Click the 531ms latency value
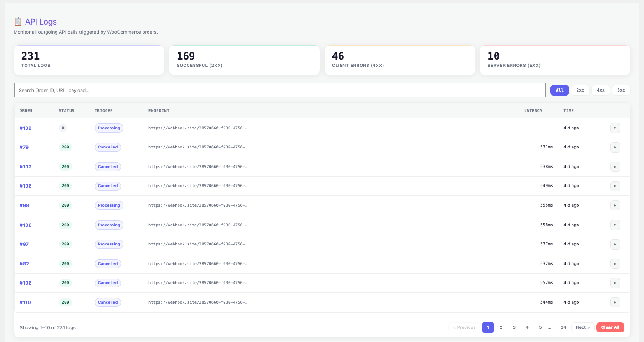 point(547,147)
